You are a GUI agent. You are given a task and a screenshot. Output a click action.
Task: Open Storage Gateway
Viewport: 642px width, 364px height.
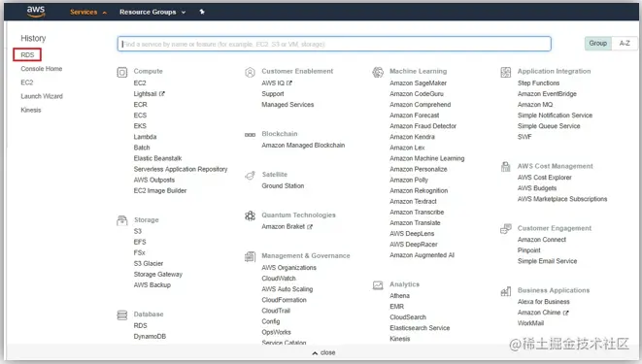158,275
